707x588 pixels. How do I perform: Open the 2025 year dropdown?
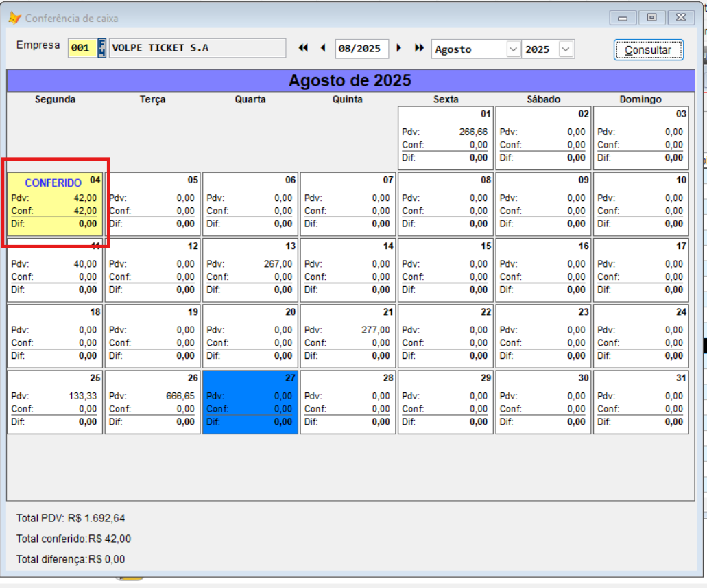pos(566,49)
